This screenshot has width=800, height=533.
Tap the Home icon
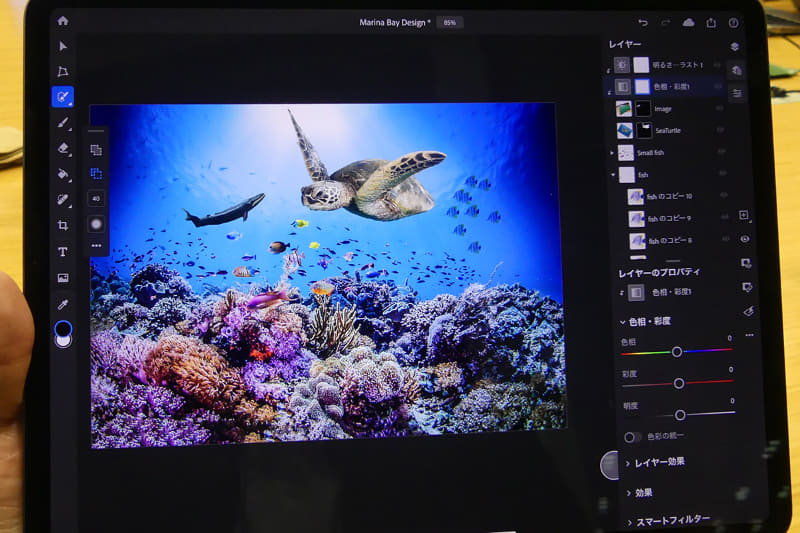[63, 20]
